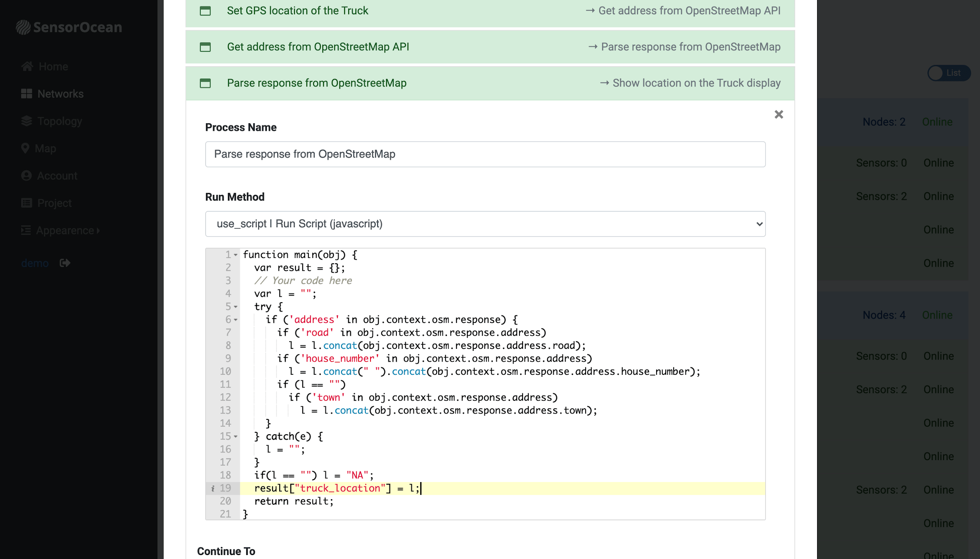Click the Account user icon
This screenshot has width=980, height=559.
point(26,176)
